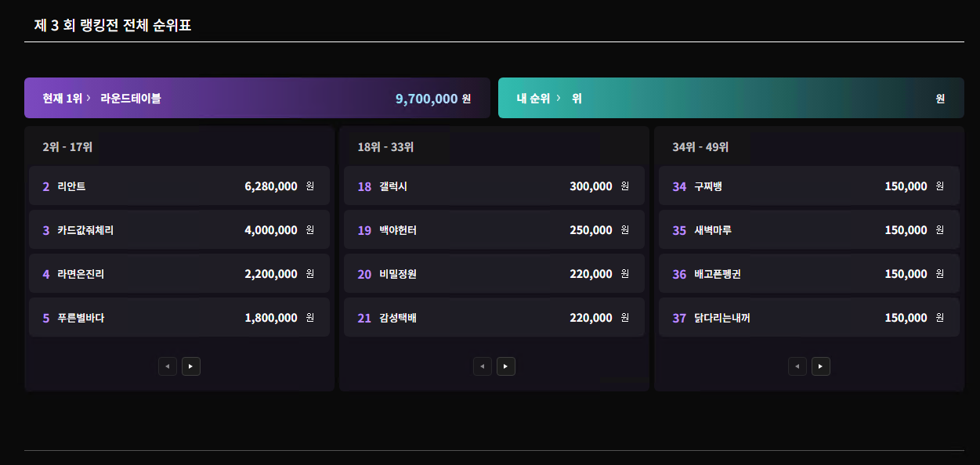Select rank 34 구찌뱅 row

pyautogui.click(x=808, y=186)
